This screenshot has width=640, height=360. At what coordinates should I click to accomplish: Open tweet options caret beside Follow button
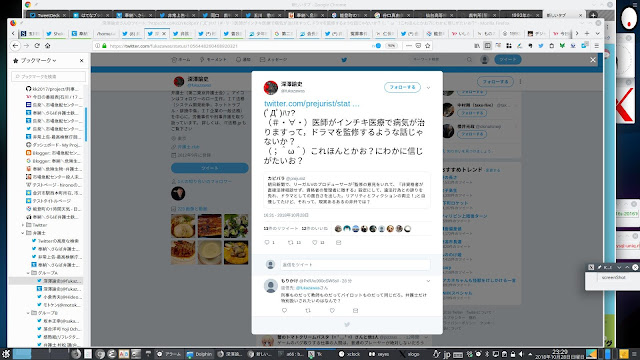(x=428, y=87)
